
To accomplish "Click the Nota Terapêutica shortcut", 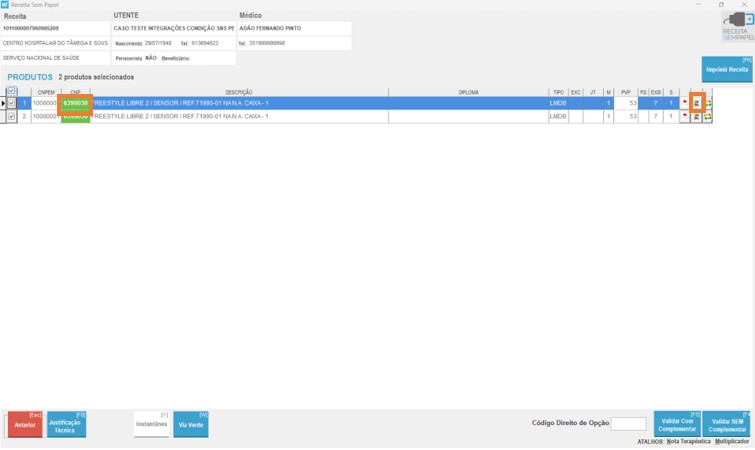I will coord(689,441).
